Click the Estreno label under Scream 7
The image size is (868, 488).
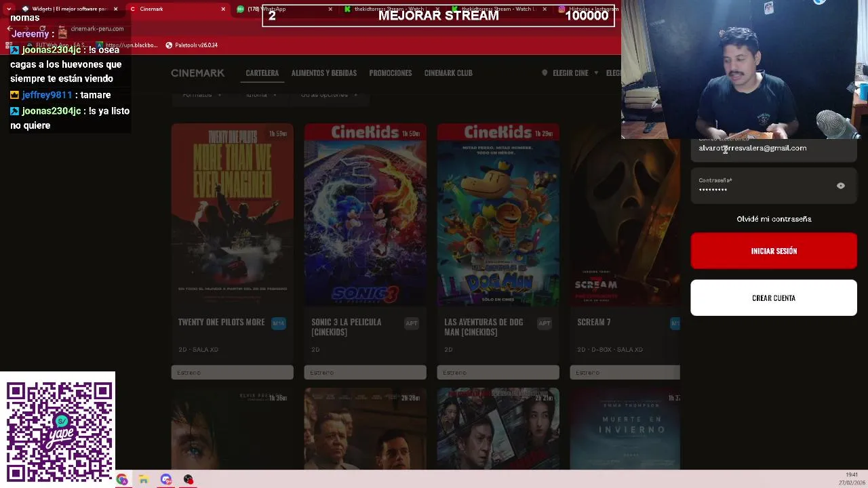[625, 372]
